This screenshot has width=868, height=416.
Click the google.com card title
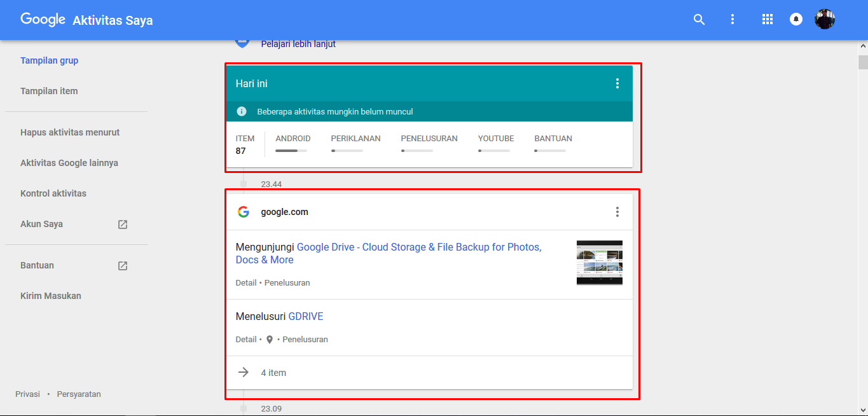[284, 212]
